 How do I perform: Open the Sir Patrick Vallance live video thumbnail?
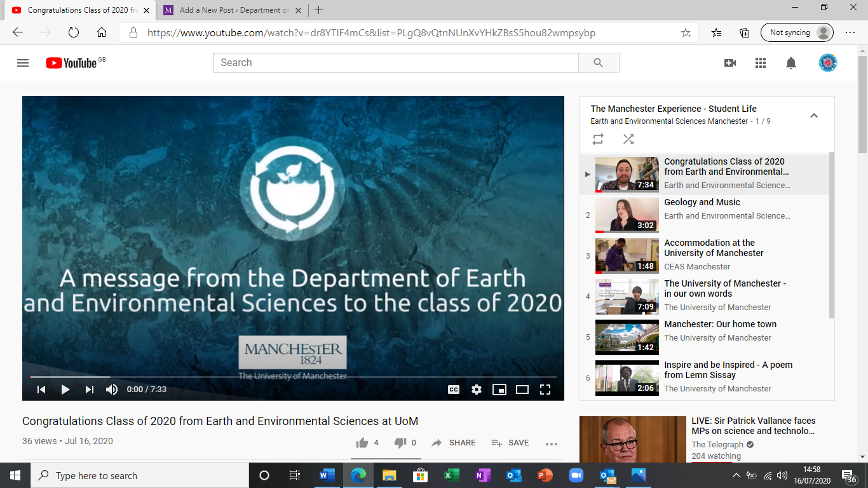pos(633,440)
